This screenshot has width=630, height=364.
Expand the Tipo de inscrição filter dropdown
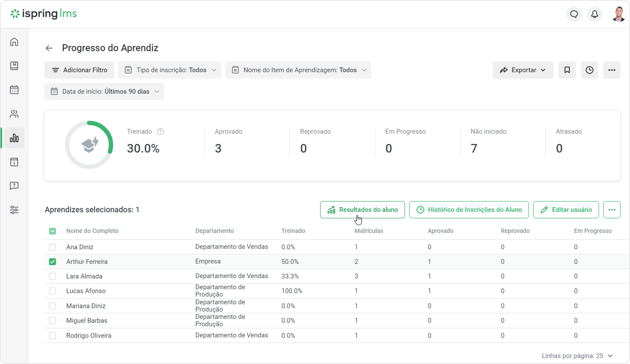point(170,70)
